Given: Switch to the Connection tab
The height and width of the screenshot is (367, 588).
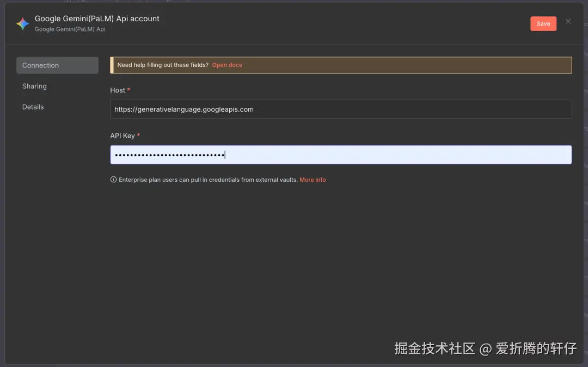Looking at the screenshot, I should [40, 65].
